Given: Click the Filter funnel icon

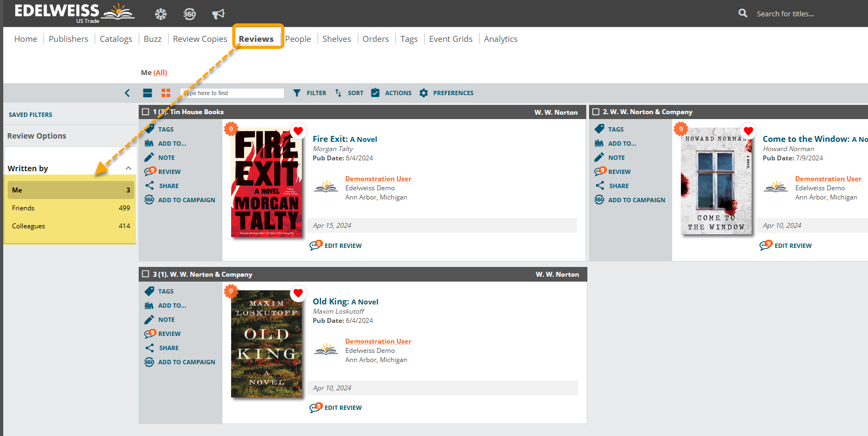Looking at the screenshot, I should click(296, 93).
